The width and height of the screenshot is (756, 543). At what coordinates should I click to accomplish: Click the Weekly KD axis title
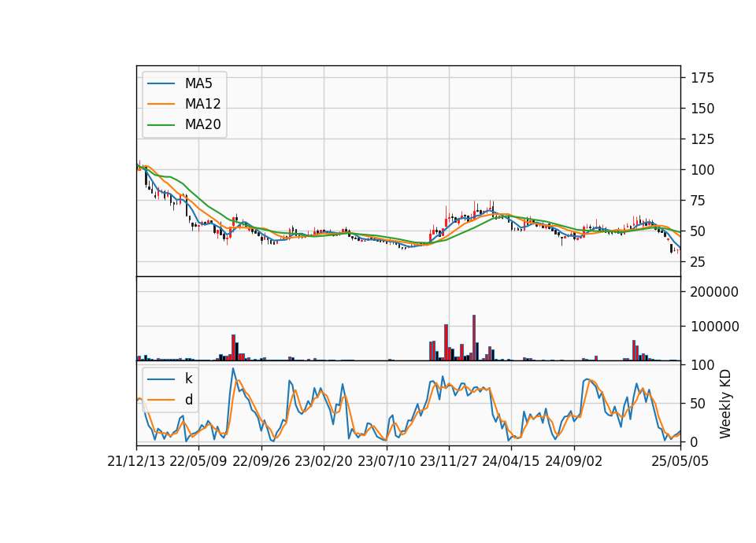(725, 404)
